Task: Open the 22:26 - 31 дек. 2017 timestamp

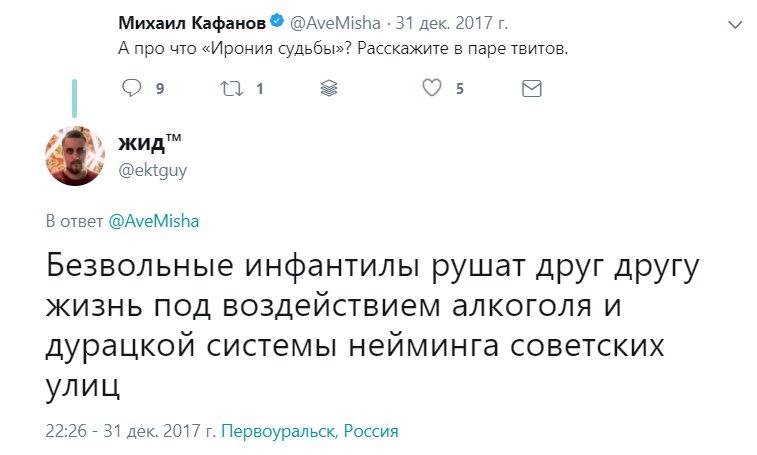Action: point(131,432)
